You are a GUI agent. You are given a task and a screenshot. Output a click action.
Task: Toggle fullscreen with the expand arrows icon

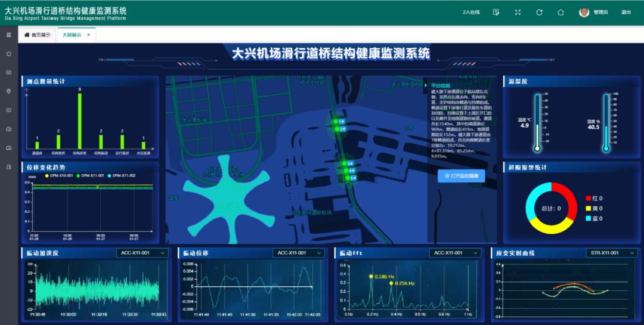(x=518, y=13)
